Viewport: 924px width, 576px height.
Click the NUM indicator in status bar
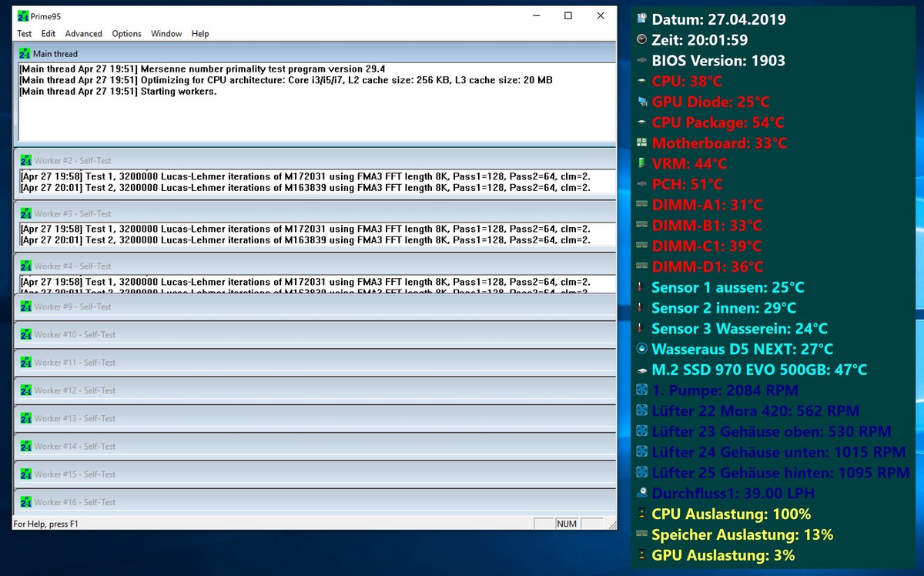coord(567,524)
